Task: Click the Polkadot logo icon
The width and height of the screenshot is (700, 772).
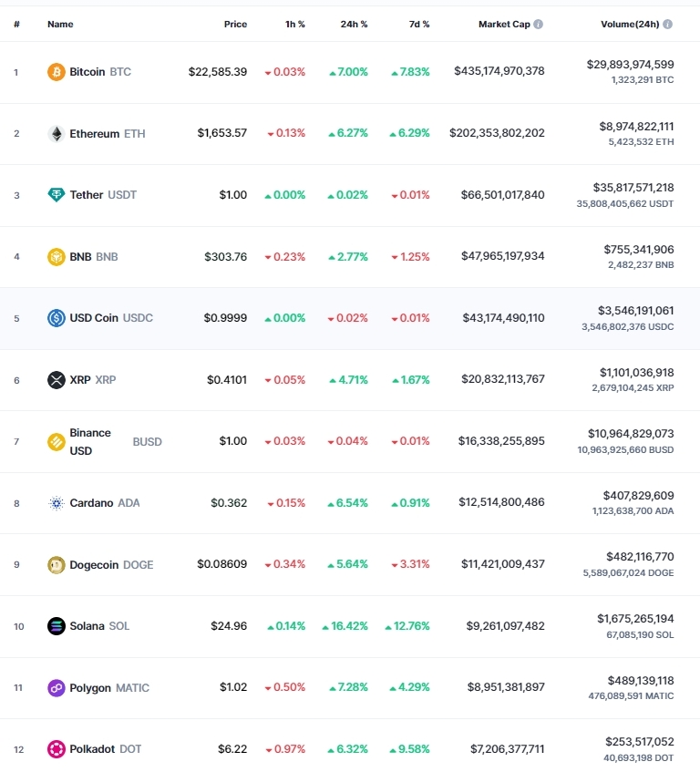Action: [57, 749]
